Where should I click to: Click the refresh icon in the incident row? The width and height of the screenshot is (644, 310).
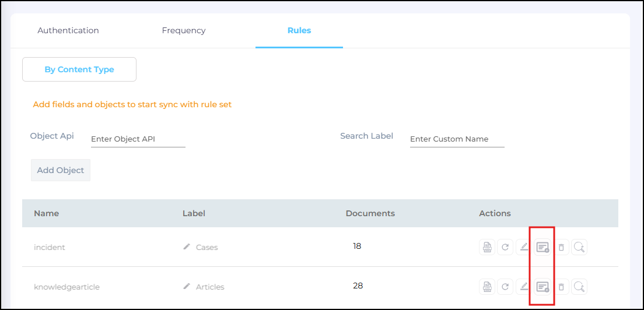click(x=505, y=247)
